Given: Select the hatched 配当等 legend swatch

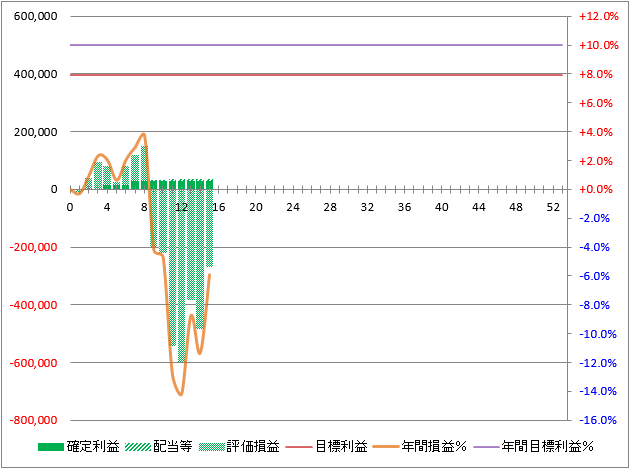Looking at the screenshot, I should pos(138,447).
